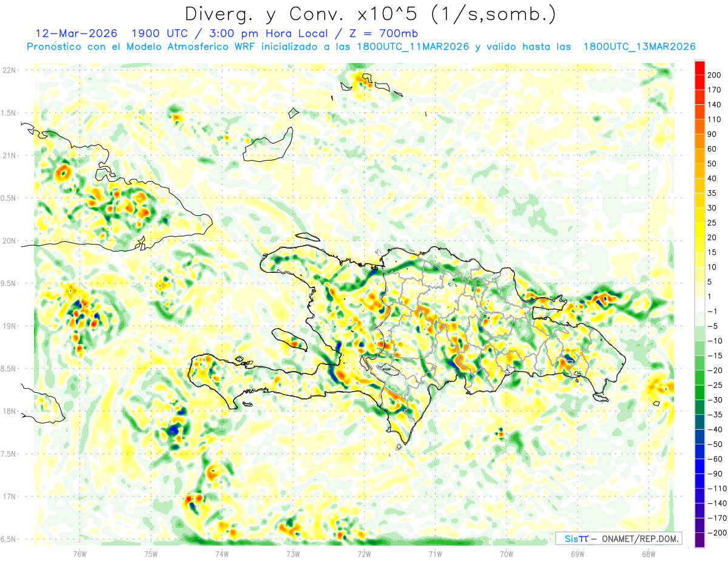Click the "74W" longitude label
This screenshot has height=562, width=728.
(222, 553)
